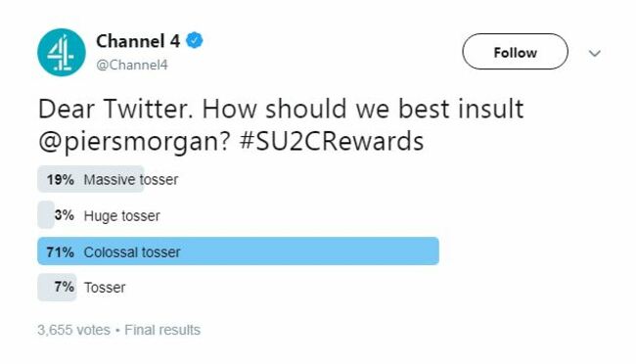
Task: Follow the Channel 4 account
Action: [x=515, y=52]
